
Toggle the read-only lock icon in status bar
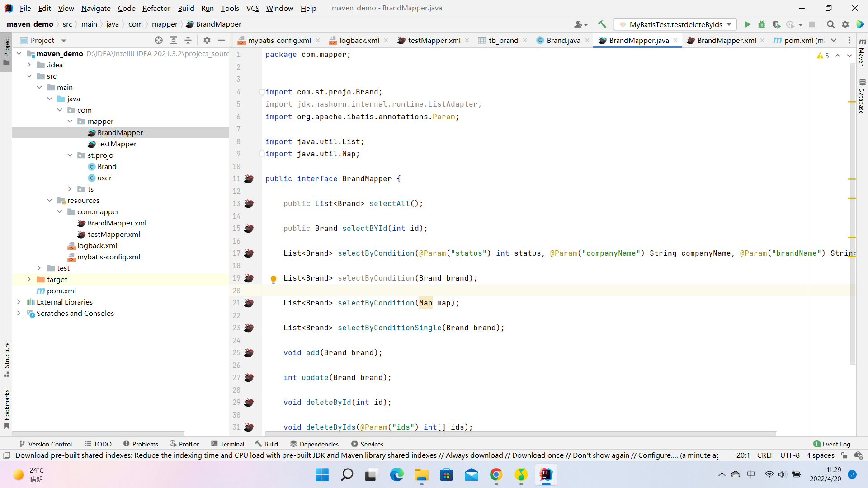[x=844, y=455]
